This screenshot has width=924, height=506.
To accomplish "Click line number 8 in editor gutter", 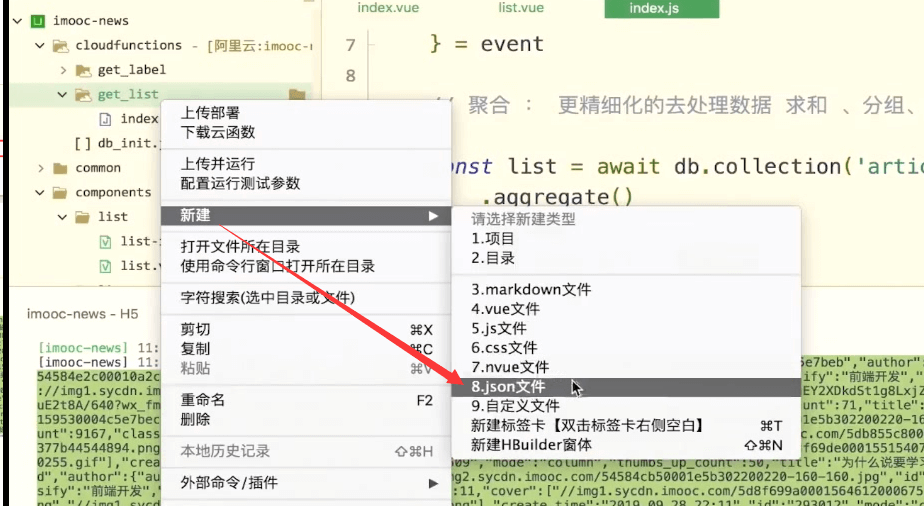I will pos(351,75).
